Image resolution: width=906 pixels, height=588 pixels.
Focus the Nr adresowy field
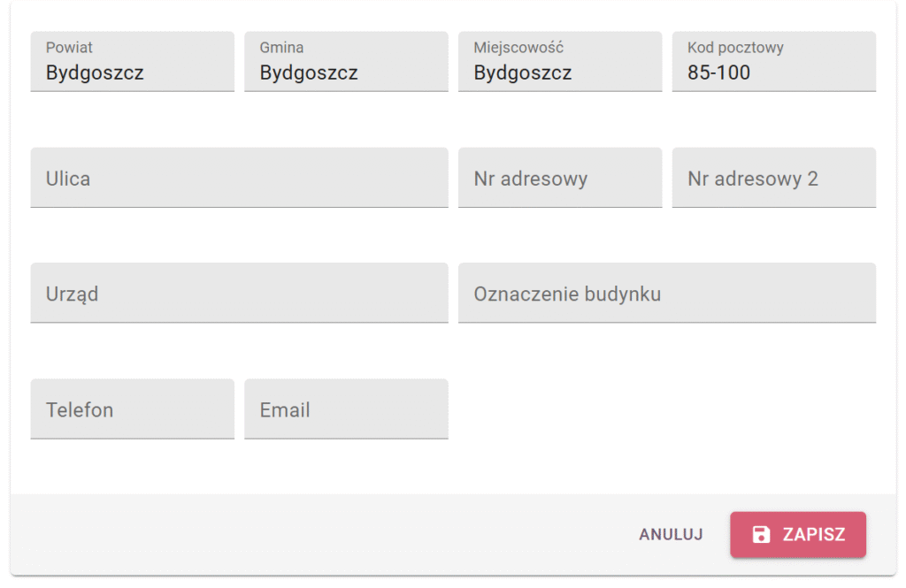tap(560, 178)
